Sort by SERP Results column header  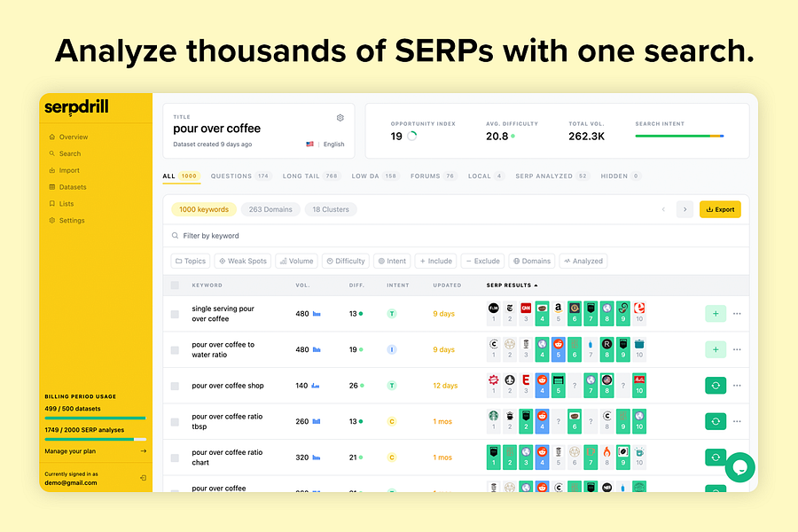(512, 286)
